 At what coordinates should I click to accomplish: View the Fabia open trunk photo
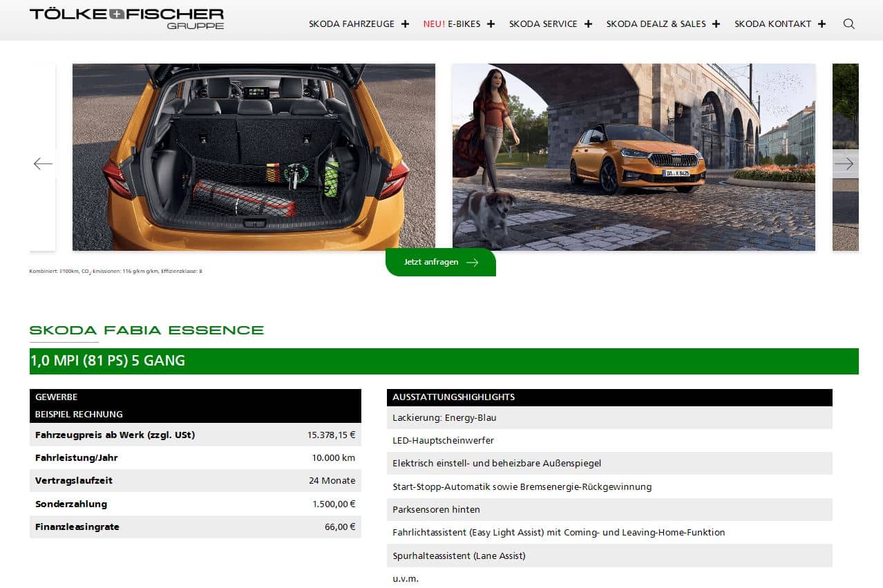pos(254,157)
